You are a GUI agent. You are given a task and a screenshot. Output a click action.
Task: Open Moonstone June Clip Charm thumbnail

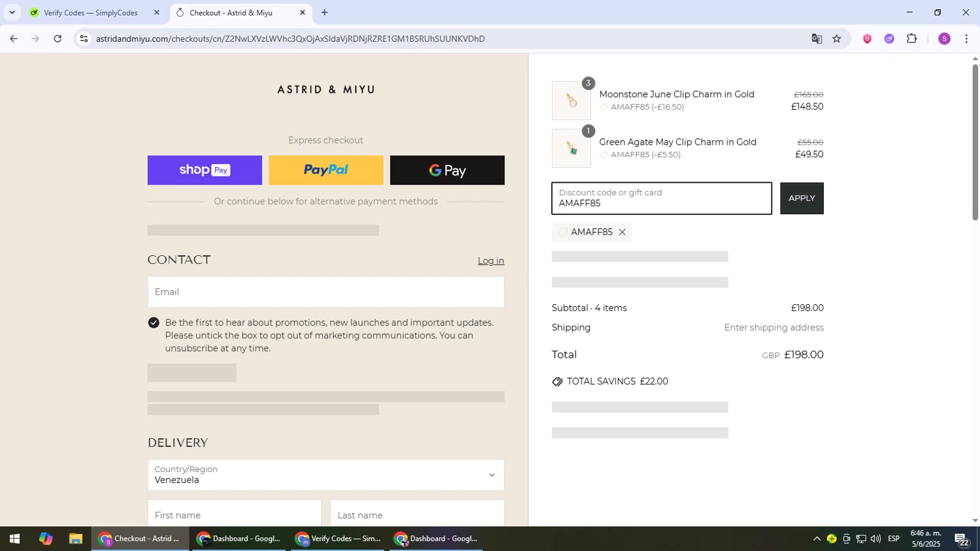pos(572,101)
